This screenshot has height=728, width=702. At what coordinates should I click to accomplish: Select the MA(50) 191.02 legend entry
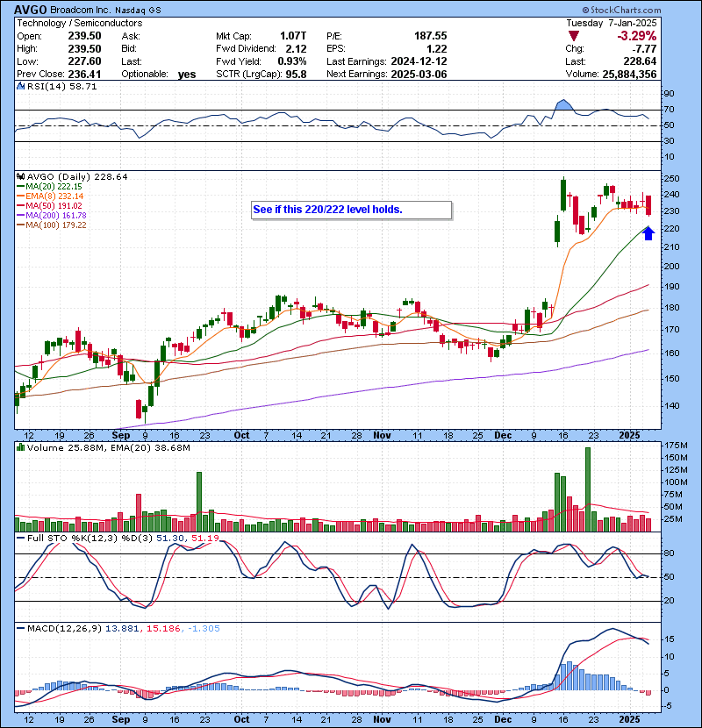tap(49, 205)
